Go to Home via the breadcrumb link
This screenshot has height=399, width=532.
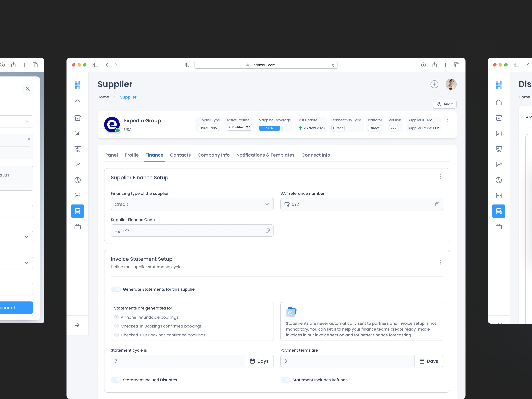point(103,97)
